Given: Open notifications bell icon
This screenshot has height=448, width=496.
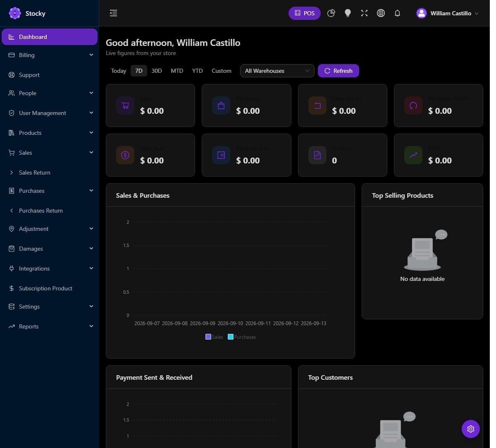Looking at the screenshot, I should (397, 13).
